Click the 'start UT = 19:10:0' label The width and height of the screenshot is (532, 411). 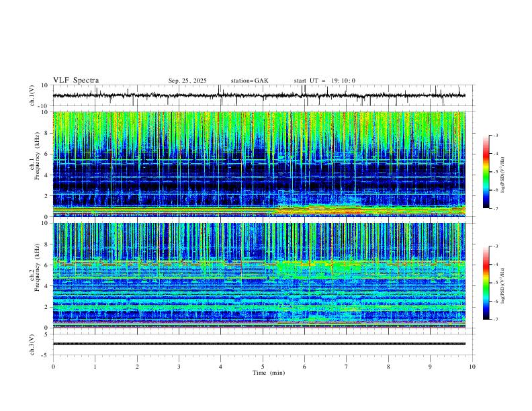[x=324, y=81]
